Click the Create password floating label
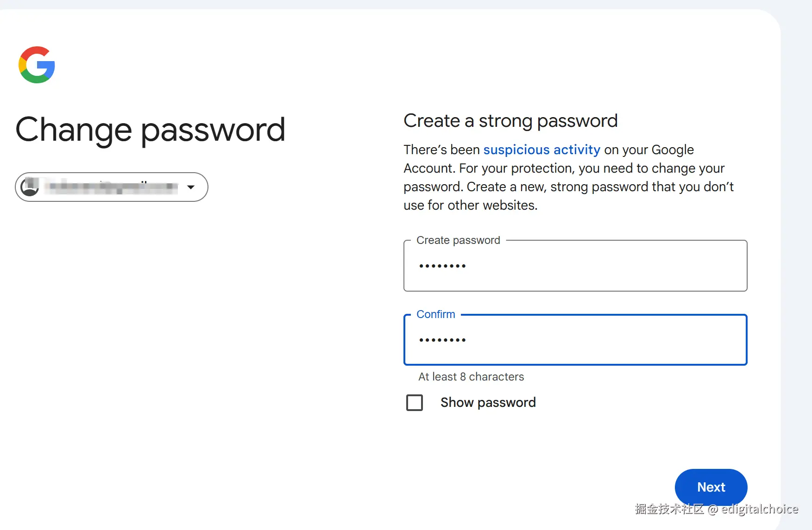The height and width of the screenshot is (530, 812). pos(458,240)
